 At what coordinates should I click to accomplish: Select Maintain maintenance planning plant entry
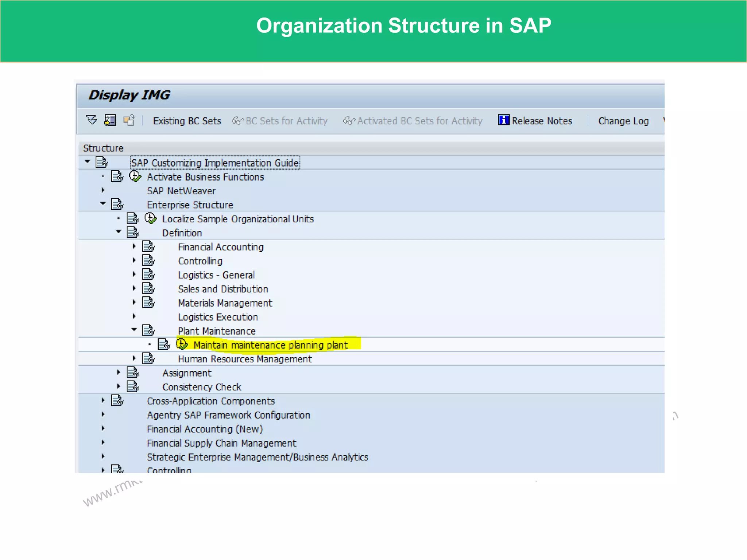coord(270,345)
